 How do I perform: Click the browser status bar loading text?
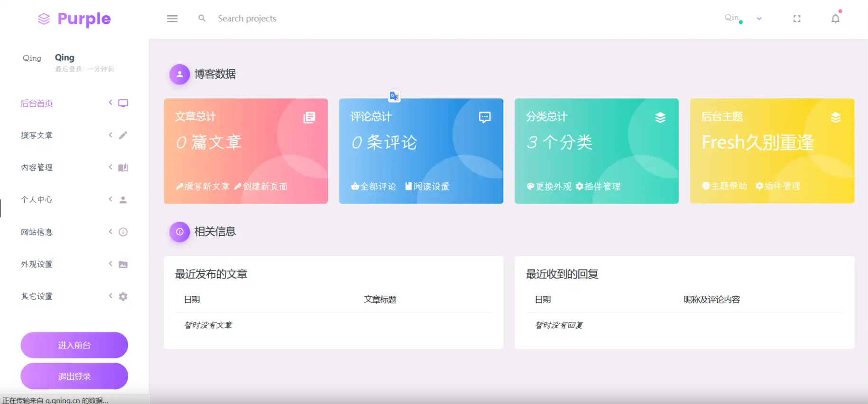(x=55, y=400)
